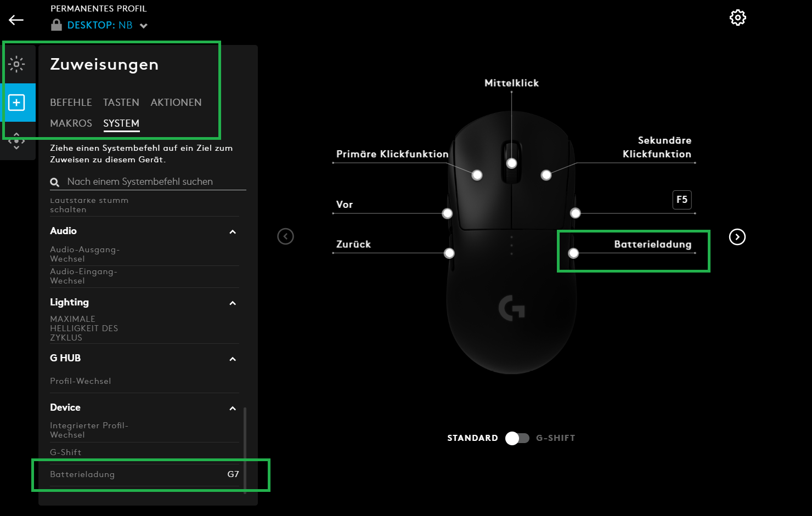The width and height of the screenshot is (812, 516).
Task: Select the Batterieladung right-side button dot
Action: pyautogui.click(x=573, y=253)
